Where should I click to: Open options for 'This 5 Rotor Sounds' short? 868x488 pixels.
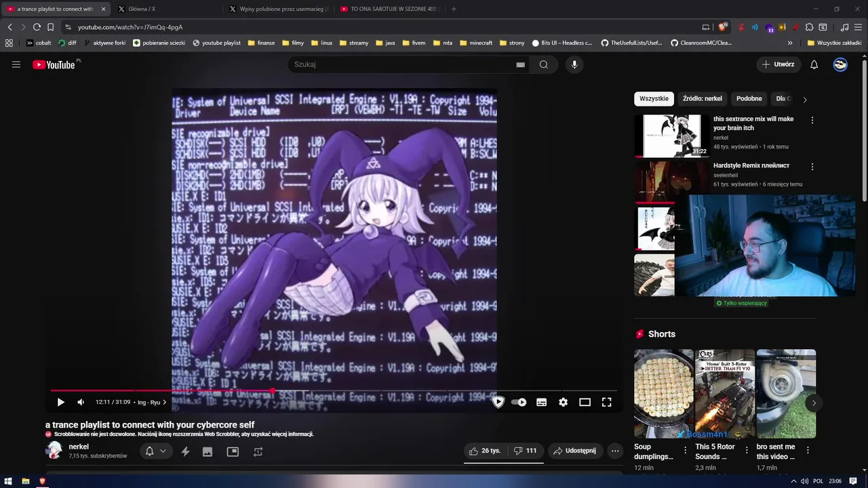tap(747, 449)
